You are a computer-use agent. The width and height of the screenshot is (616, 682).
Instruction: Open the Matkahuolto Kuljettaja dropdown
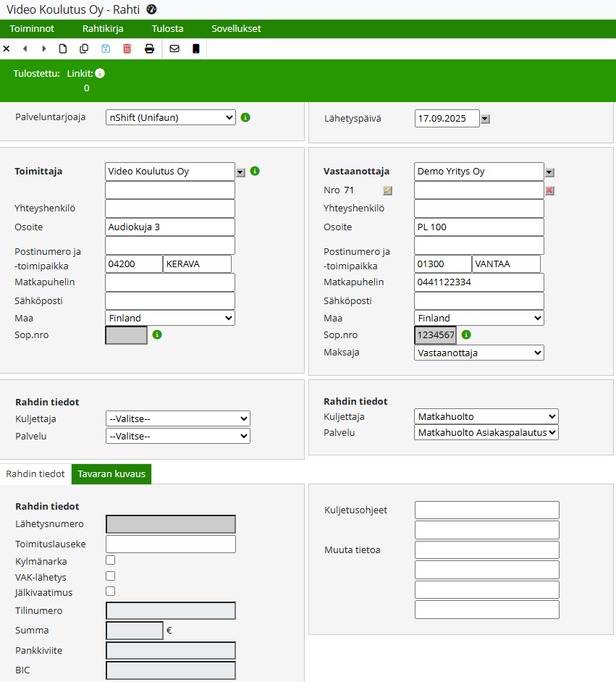tap(486, 416)
